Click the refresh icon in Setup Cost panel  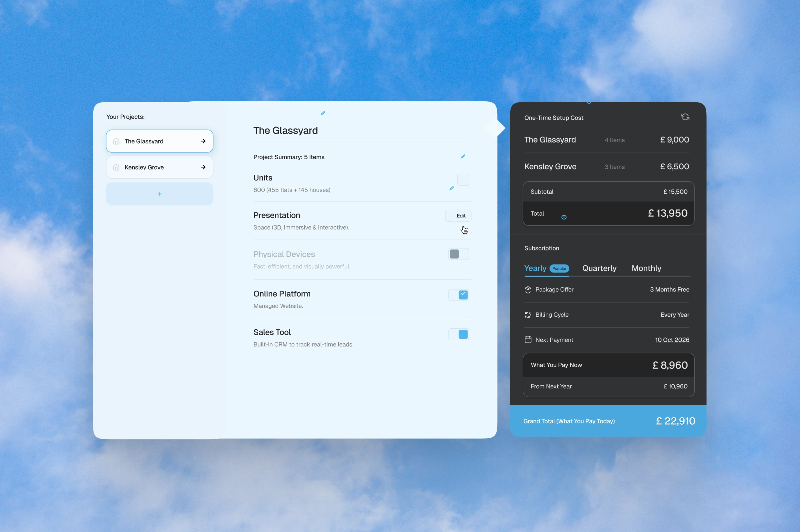(x=685, y=117)
